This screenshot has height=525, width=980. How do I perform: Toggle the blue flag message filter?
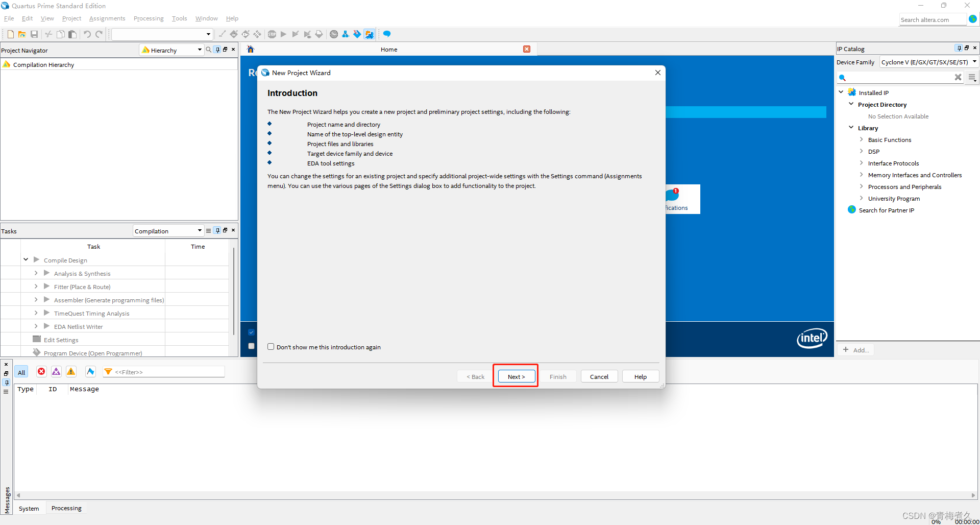point(90,372)
